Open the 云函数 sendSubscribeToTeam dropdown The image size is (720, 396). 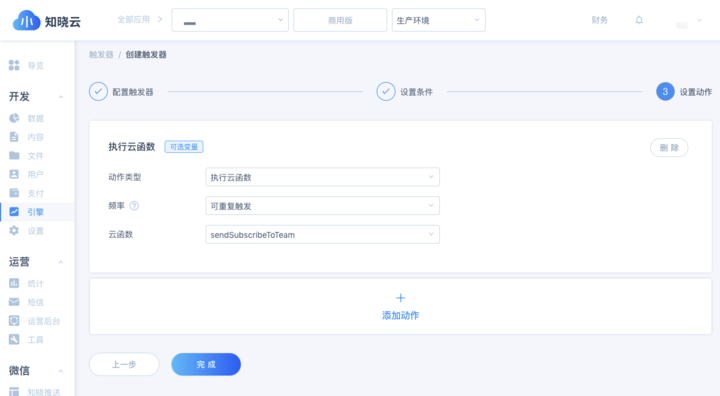[x=322, y=234]
